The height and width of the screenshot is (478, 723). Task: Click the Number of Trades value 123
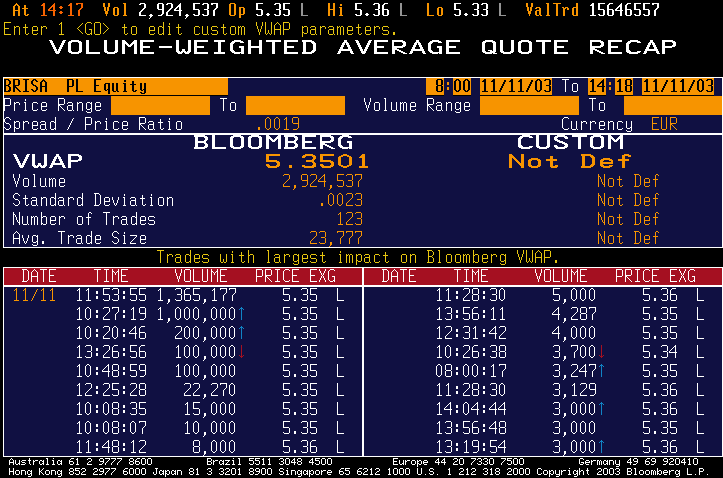350,219
